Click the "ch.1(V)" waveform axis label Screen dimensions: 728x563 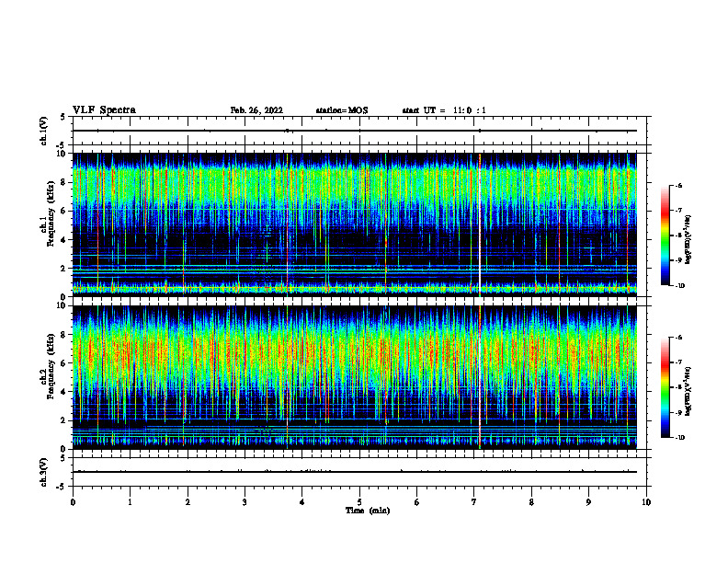point(43,131)
